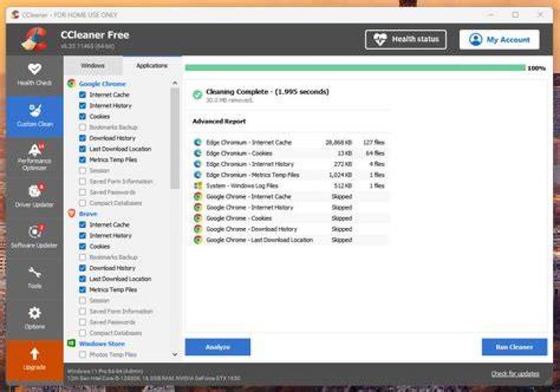Maximize the CCleaner window
The width and height of the screenshot is (560, 392).
(x=516, y=15)
